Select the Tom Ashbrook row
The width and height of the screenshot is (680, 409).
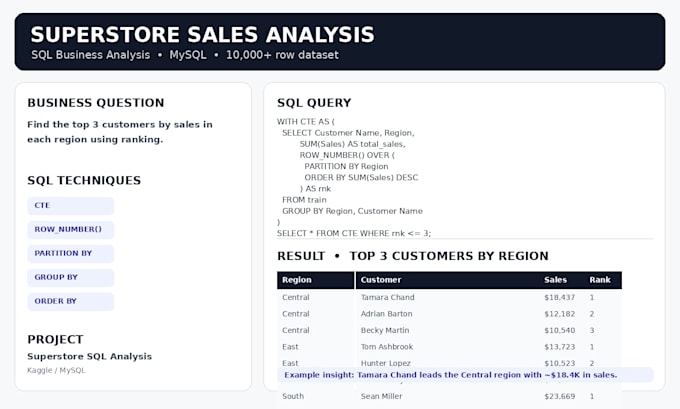pos(449,347)
